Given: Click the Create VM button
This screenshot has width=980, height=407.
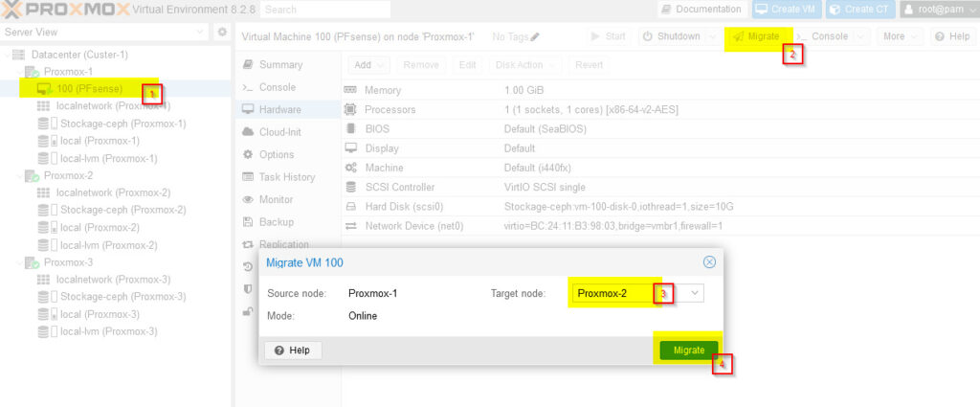Looking at the screenshot, I should 787,10.
